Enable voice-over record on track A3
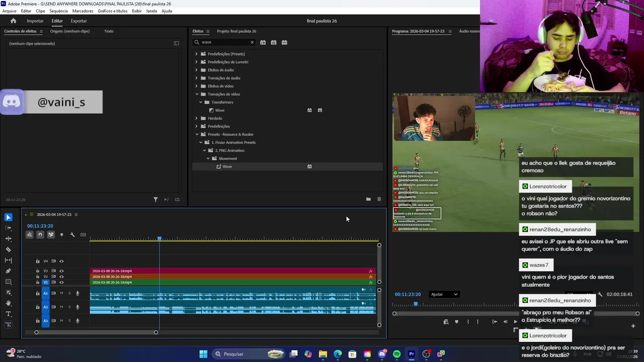This screenshot has width=644, height=362. tap(77, 321)
